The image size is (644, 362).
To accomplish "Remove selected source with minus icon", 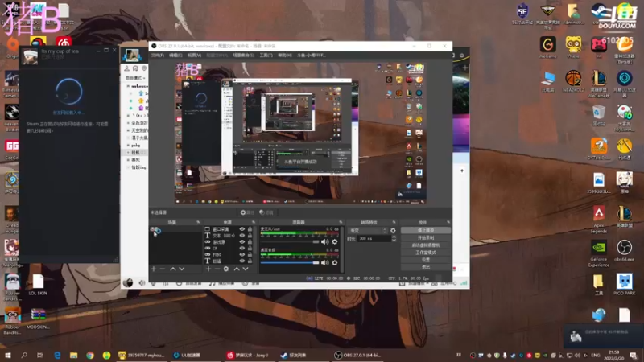I will click(x=217, y=269).
